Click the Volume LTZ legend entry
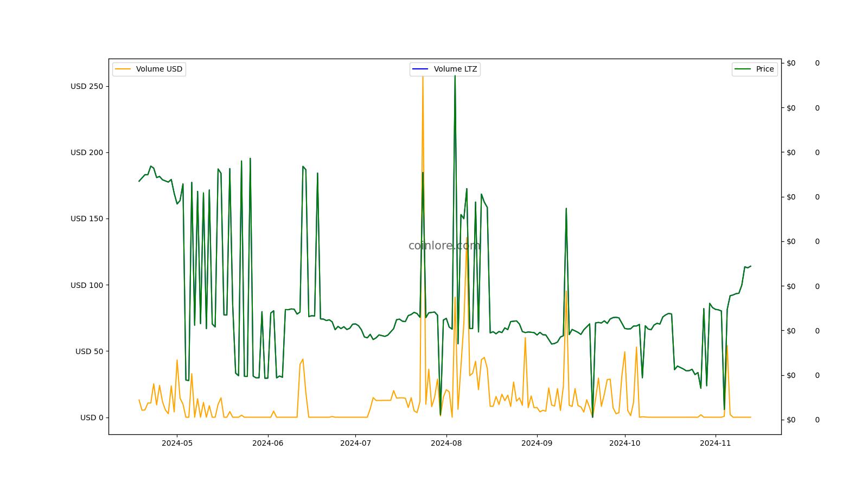 point(445,69)
